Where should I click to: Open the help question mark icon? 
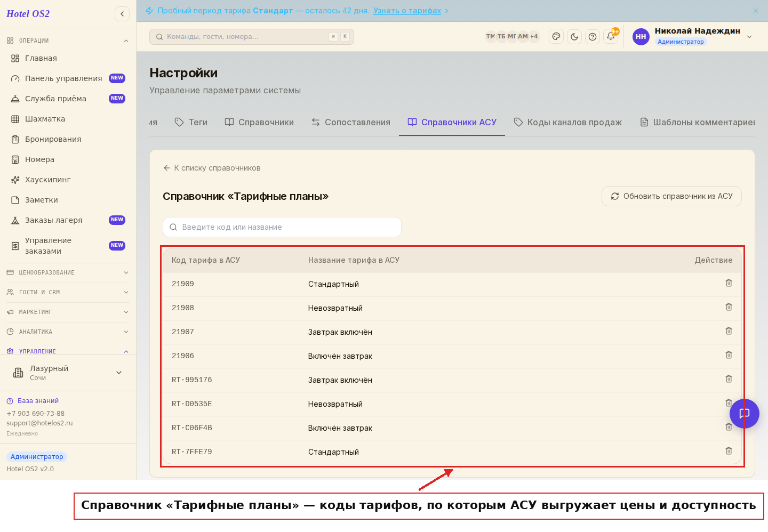pos(593,36)
